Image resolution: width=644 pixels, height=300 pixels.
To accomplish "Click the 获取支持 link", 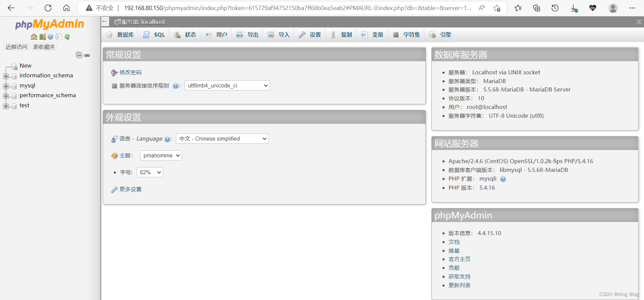I will [x=459, y=276].
